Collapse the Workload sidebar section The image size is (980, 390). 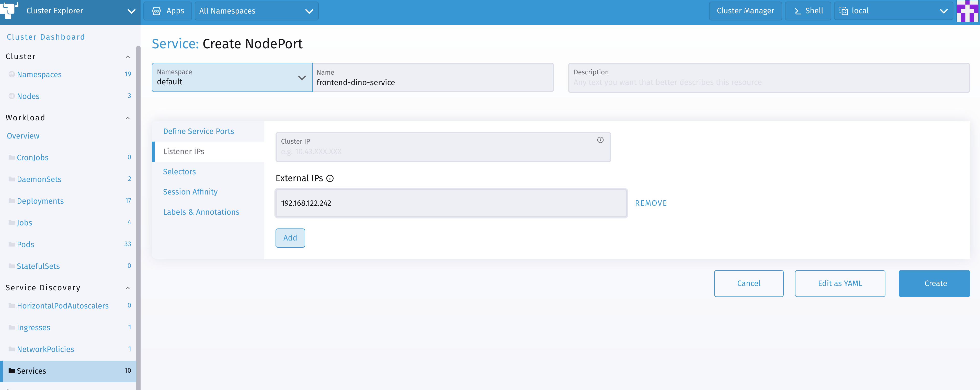tap(128, 118)
